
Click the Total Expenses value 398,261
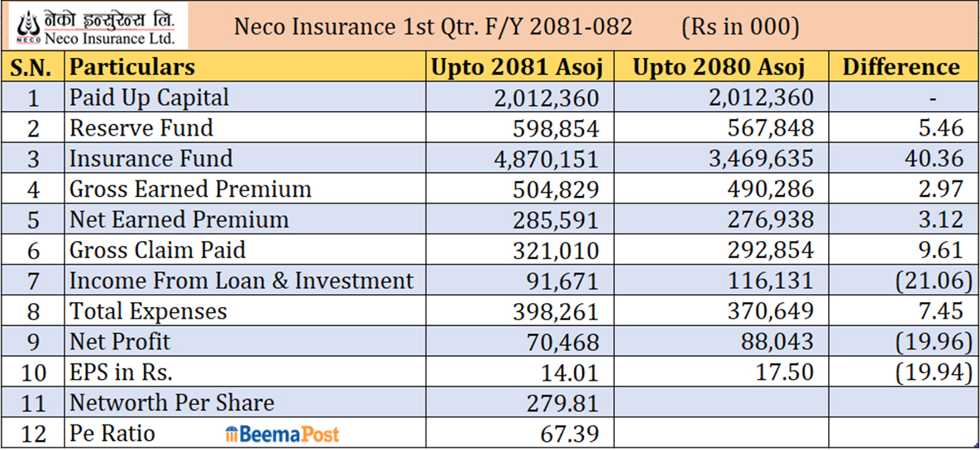[x=557, y=312]
